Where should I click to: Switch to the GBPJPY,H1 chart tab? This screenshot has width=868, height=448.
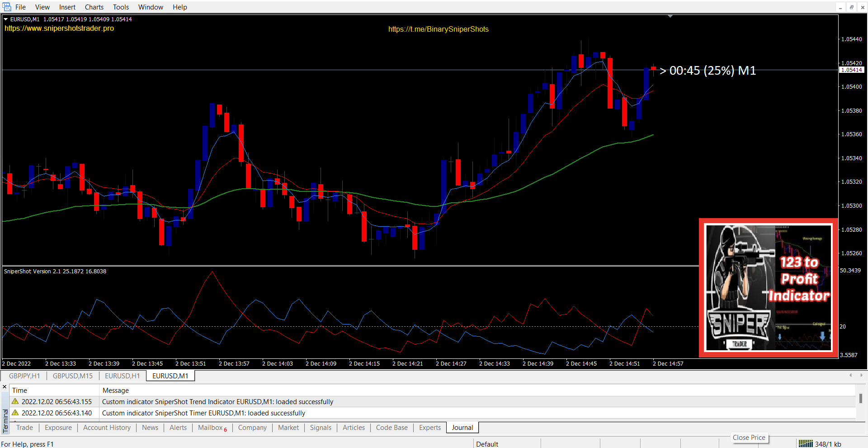click(24, 376)
